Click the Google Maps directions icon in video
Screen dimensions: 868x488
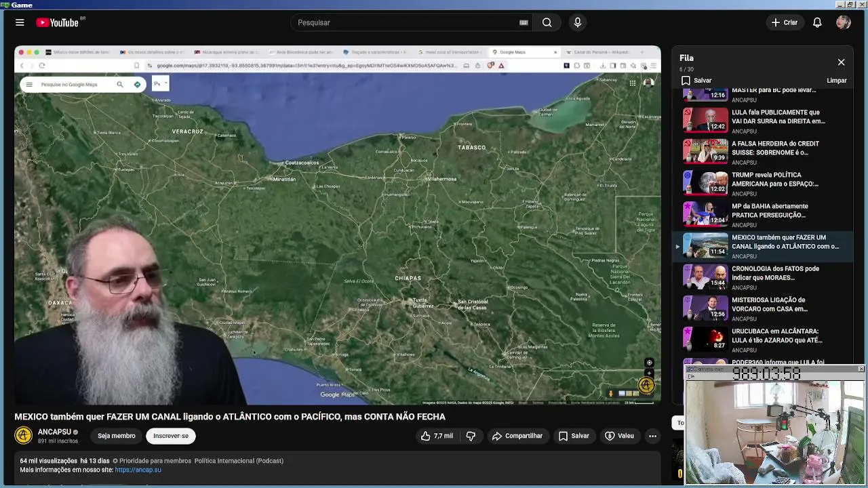137,85
